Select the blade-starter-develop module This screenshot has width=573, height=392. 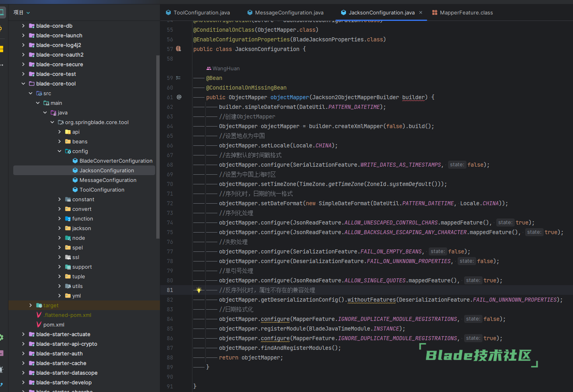[84, 382]
